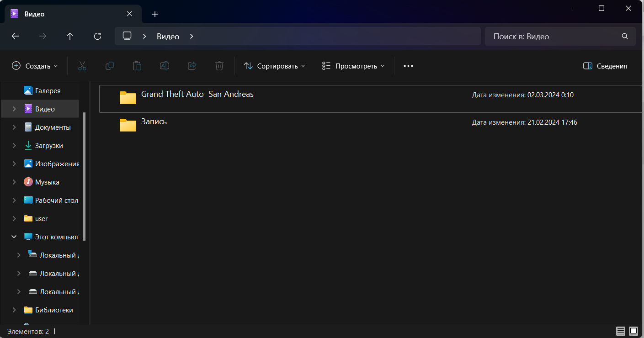
Task: Switch to large thumbnails view in status bar
Action: coord(633,331)
